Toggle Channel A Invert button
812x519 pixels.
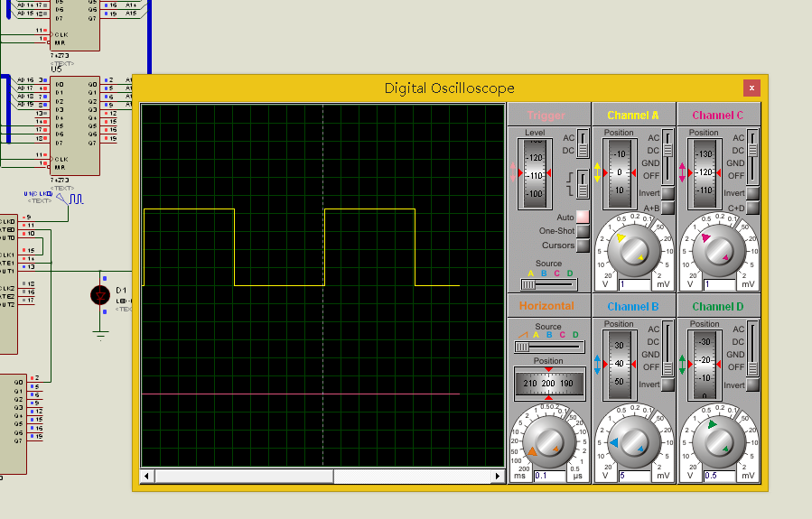(x=668, y=193)
